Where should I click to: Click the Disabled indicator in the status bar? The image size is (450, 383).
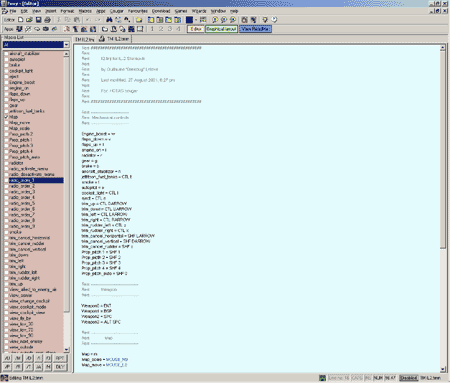(x=409, y=378)
